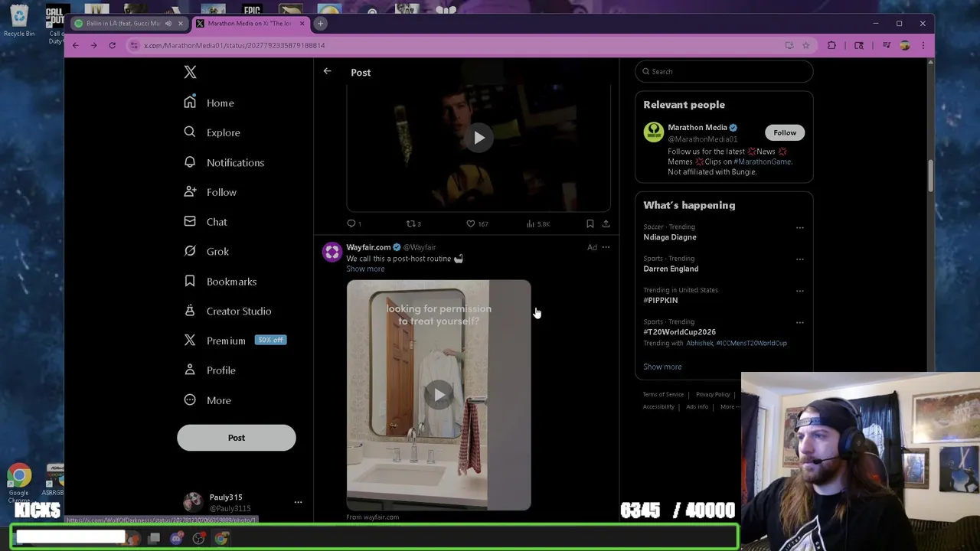Image resolution: width=980 pixels, height=551 pixels.
Task: Expand the Wayfair ad text with Show more
Action: pyautogui.click(x=365, y=269)
